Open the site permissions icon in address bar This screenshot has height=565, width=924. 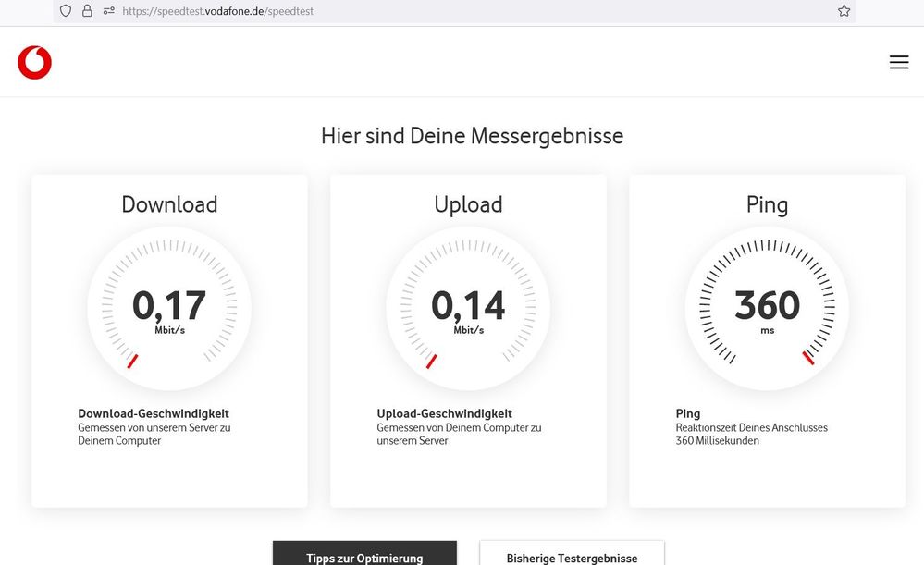pyautogui.click(x=108, y=10)
